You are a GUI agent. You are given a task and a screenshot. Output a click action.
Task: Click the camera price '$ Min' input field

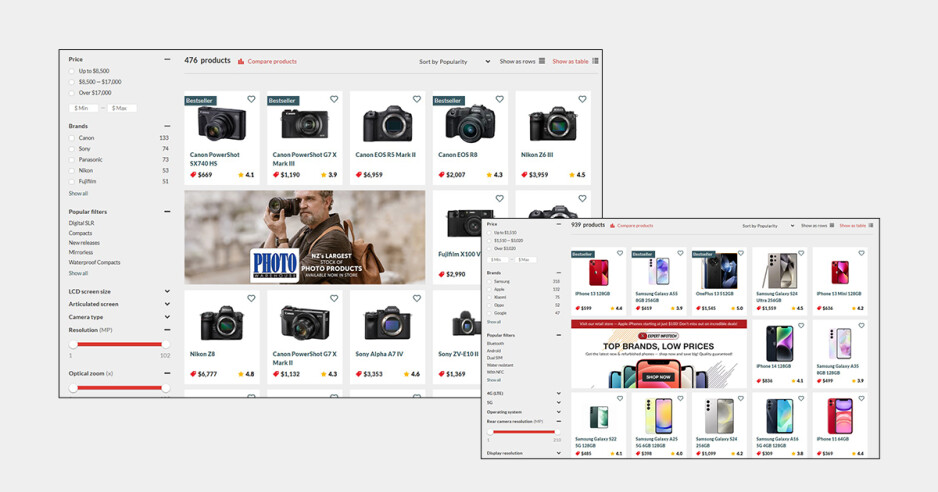pyautogui.click(x=83, y=108)
